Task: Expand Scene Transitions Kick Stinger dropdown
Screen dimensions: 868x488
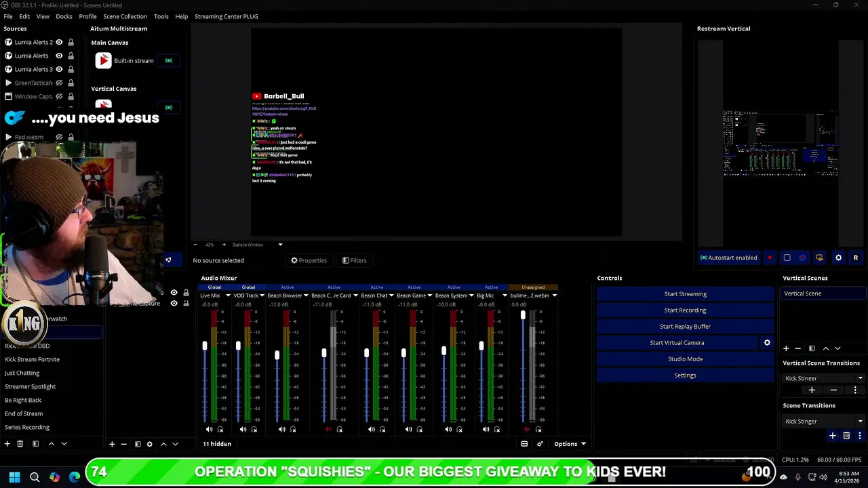Action: [x=860, y=422]
